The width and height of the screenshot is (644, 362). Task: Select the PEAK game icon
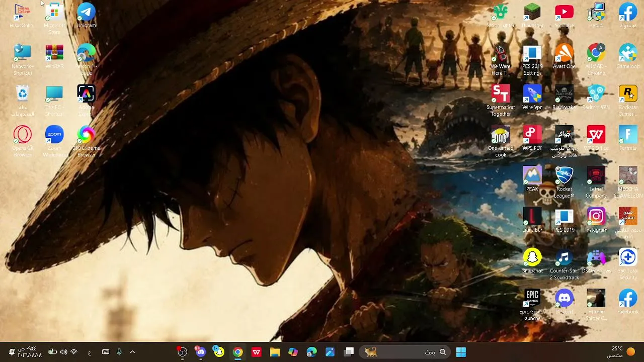coord(532,179)
